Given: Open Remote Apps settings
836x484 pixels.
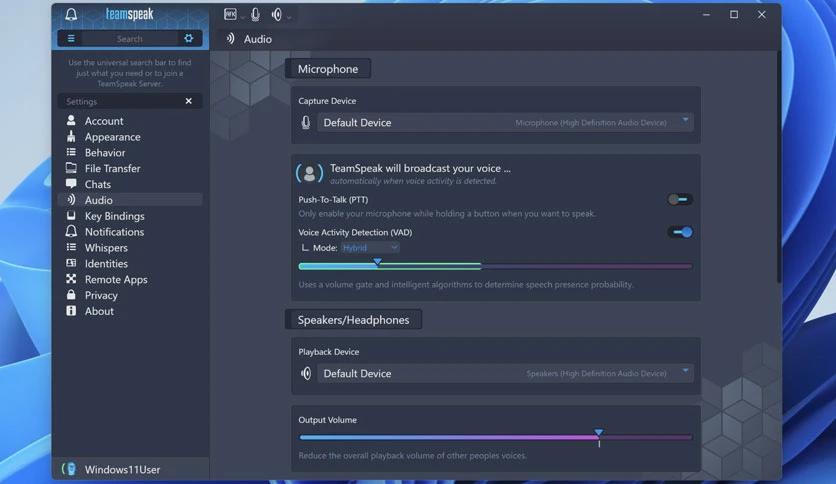Looking at the screenshot, I should pos(116,279).
